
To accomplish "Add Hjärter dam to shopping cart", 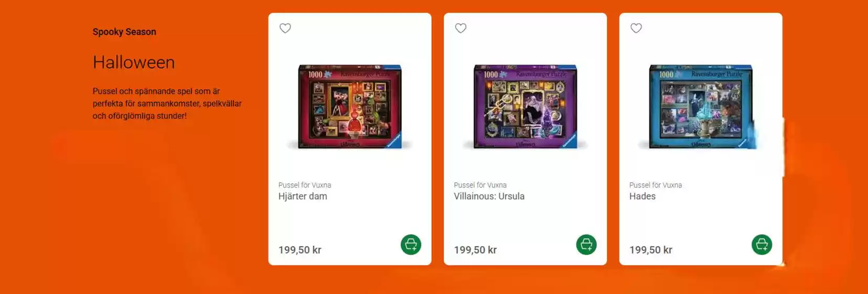I will (411, 245).
